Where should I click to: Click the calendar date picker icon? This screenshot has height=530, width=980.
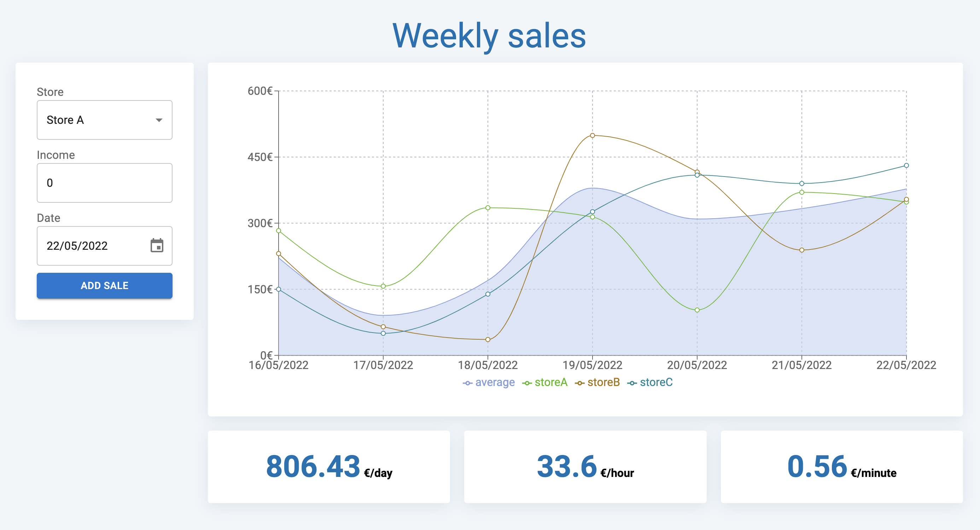point(157,246)
